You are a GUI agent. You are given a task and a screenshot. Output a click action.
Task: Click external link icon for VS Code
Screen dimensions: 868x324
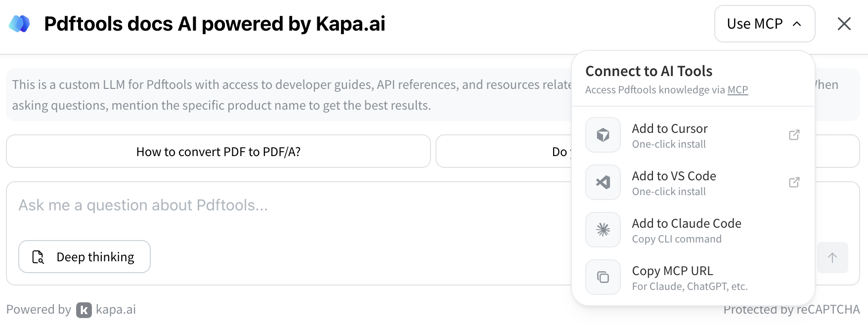[794, 182]
